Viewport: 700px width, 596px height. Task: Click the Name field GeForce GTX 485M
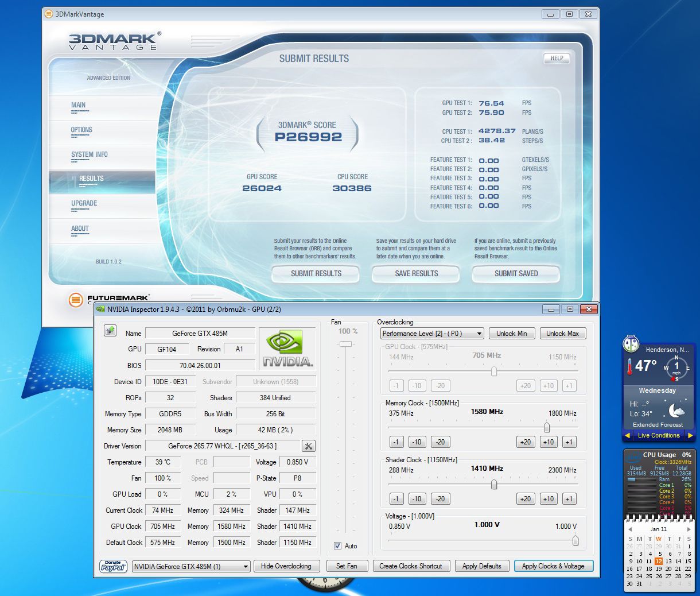coord(200,333)
